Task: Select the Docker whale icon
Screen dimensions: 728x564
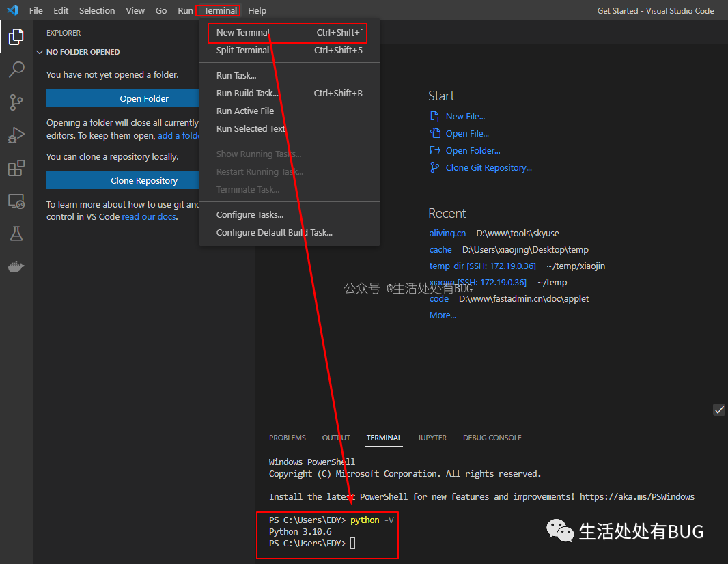Action: point(16,266)
